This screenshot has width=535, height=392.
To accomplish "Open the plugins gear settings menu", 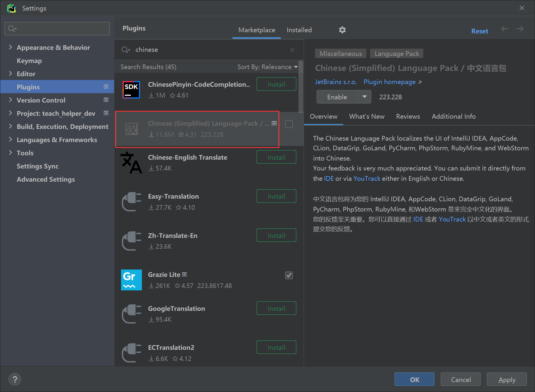I will (342, 30).
